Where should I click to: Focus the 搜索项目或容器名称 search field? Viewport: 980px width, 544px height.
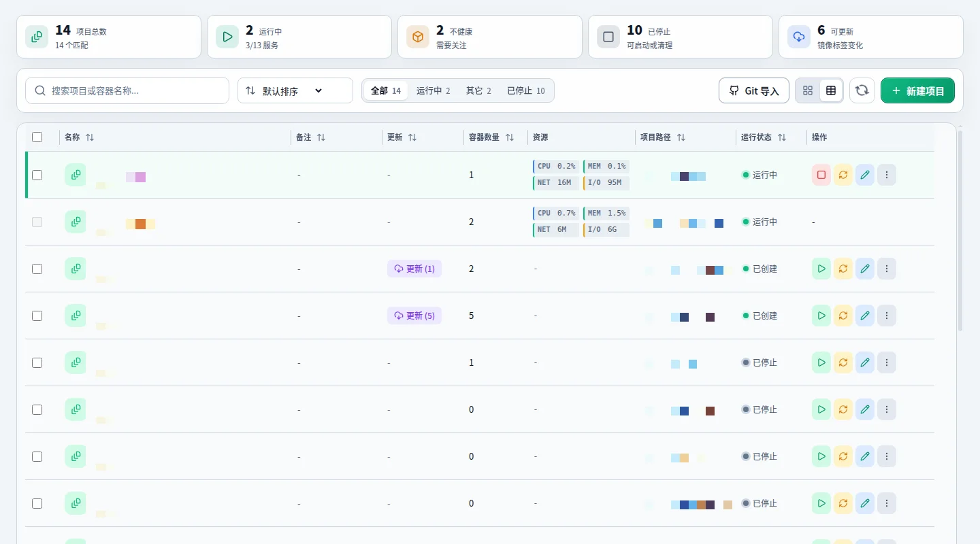[x=127, y=90]
